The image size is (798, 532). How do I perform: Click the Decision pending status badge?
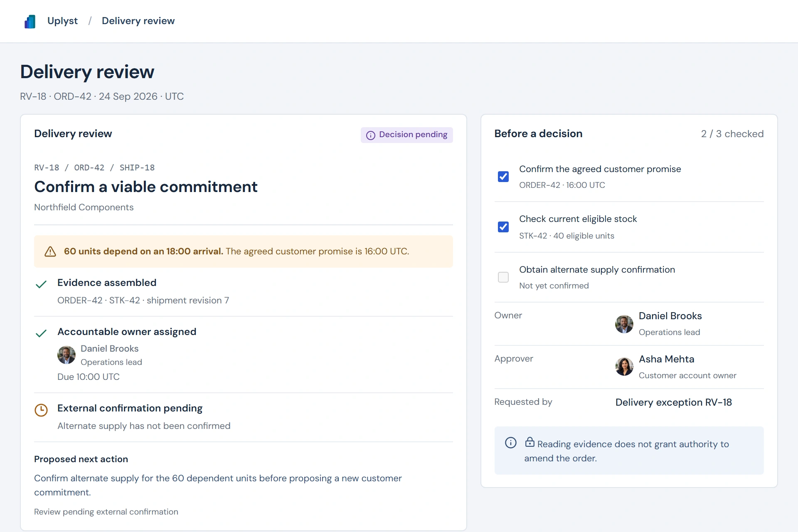coord(407,135)
